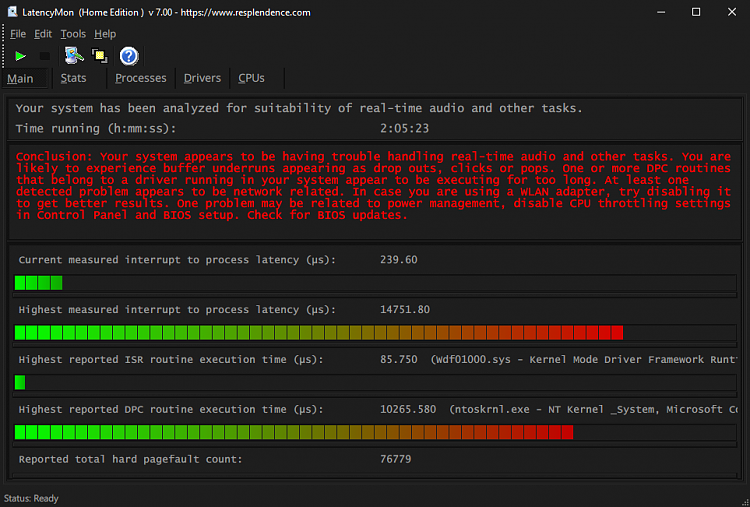Click the 'Highest reported ISR routine execution time' label
The height and width of the screenshot is (507, 750).
pyautogui.click(x=171, y=360)
